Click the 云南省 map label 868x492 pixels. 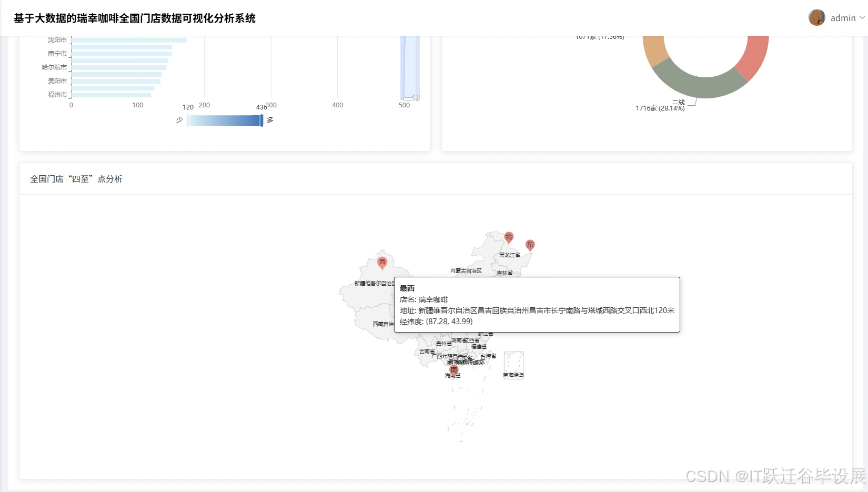click(x=427, y=352)
